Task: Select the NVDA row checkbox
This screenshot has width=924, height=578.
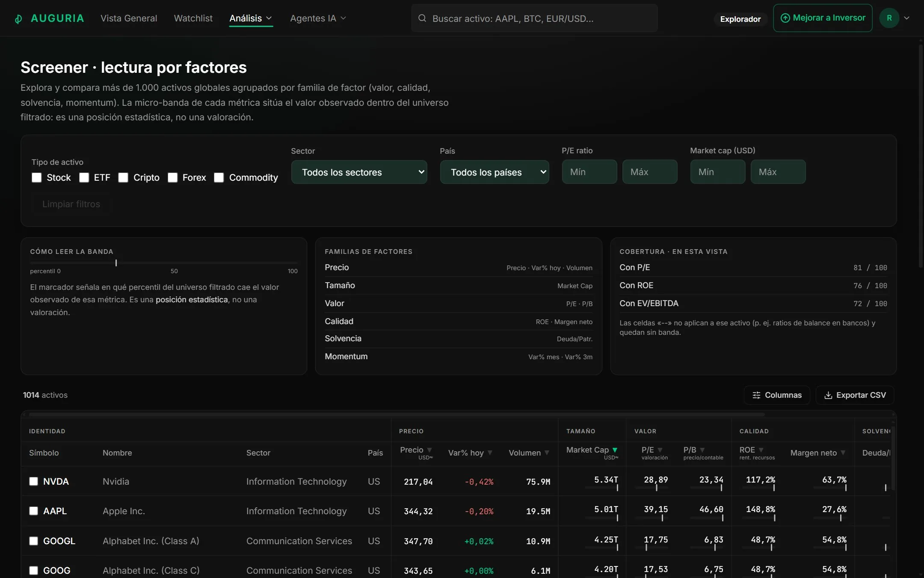Action: (33, 481)
